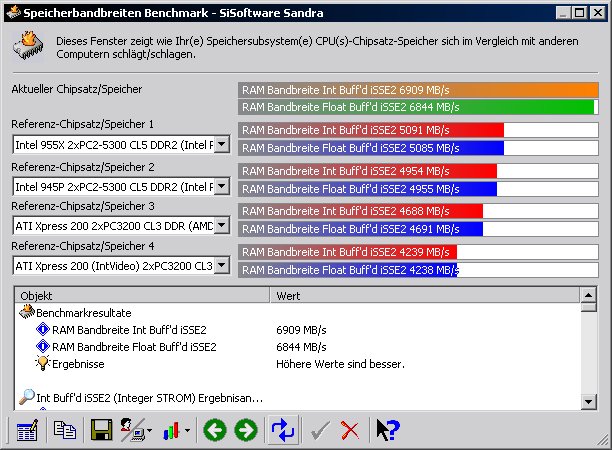Click the 6844 MB/s value cell

(x=301, y=347)
